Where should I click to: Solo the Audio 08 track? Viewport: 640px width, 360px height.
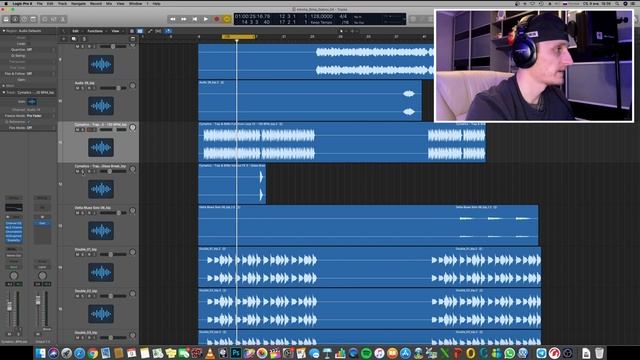pyautogui.click(x=83, y=88)
